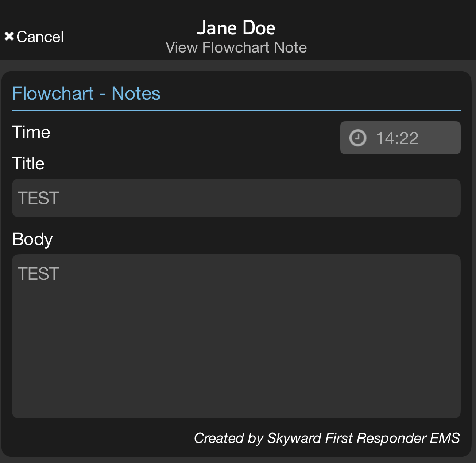Click the word Notes in the section heading
This screenshot has width=476, height=463.
[x=136, y=93]
